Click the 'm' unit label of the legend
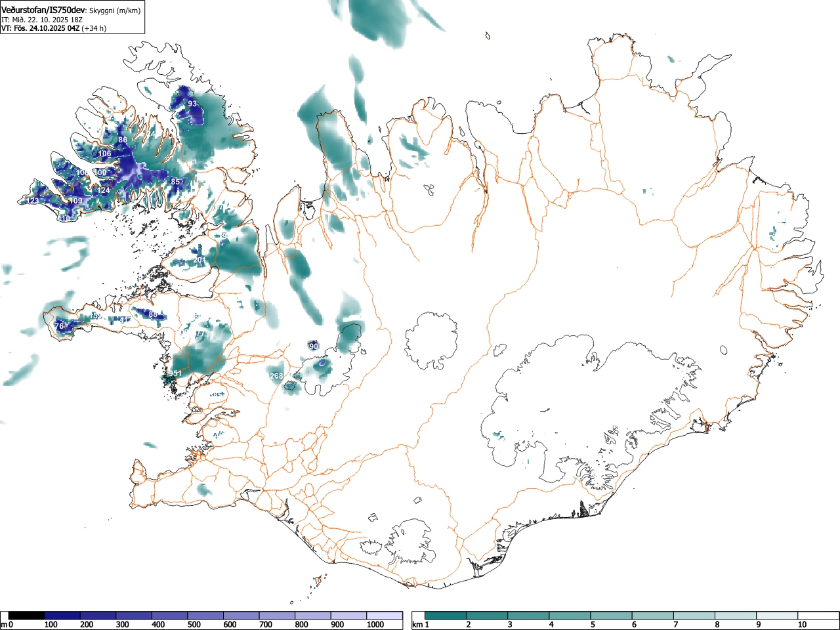Screen dimensions: 840x630 click(4, 625)
